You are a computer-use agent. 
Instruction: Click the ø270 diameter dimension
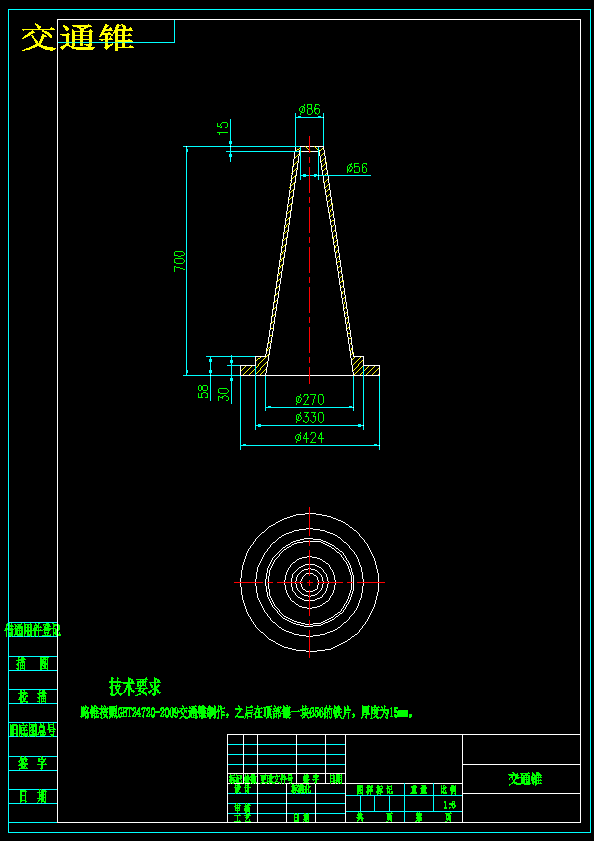pos(310,400)
